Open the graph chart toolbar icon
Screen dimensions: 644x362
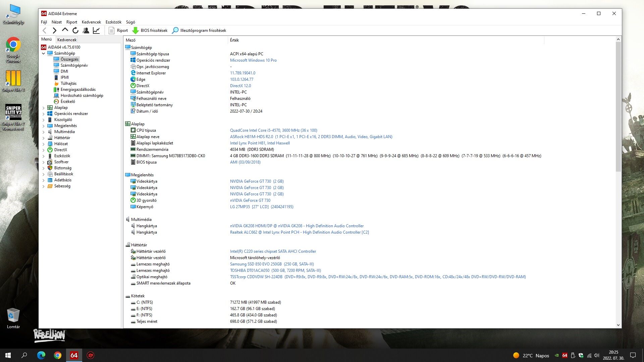coord(96,31)
